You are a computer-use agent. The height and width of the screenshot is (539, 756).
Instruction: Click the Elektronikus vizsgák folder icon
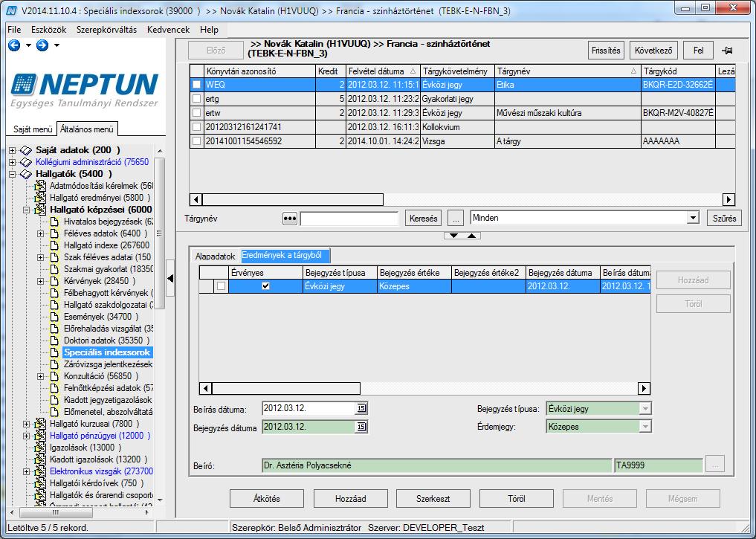40,471
